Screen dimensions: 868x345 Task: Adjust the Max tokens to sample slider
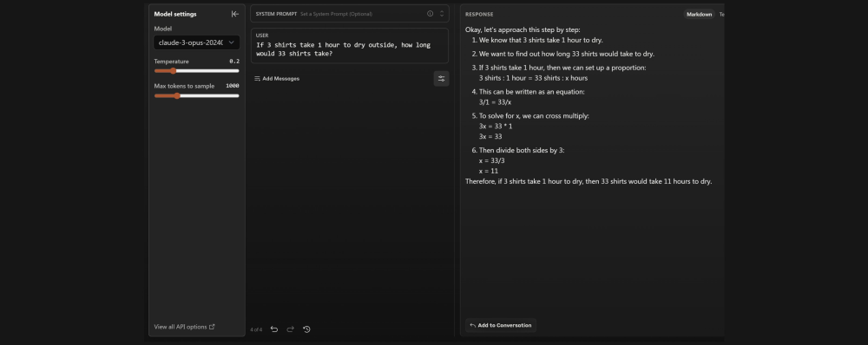point(196,95)
